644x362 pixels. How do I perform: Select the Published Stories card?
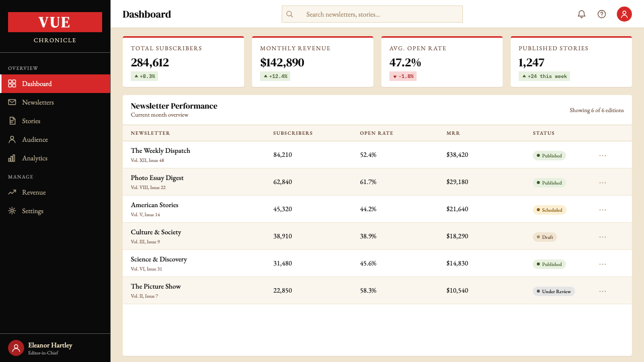point(571,61)
